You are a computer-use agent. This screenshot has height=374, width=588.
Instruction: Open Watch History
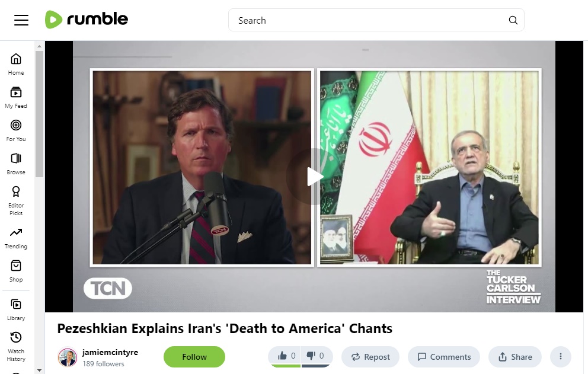[x=16, y=347]
